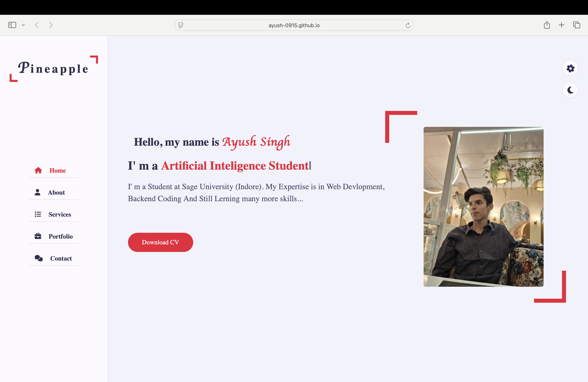Click the profile photo of Ayush
588x382 pixels.
483,207
